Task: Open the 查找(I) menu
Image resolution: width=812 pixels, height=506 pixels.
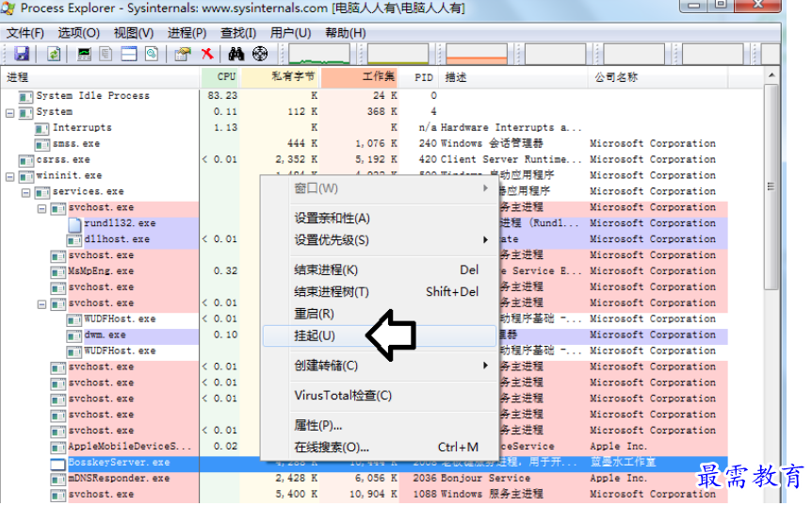Action: tap(238, 33)
